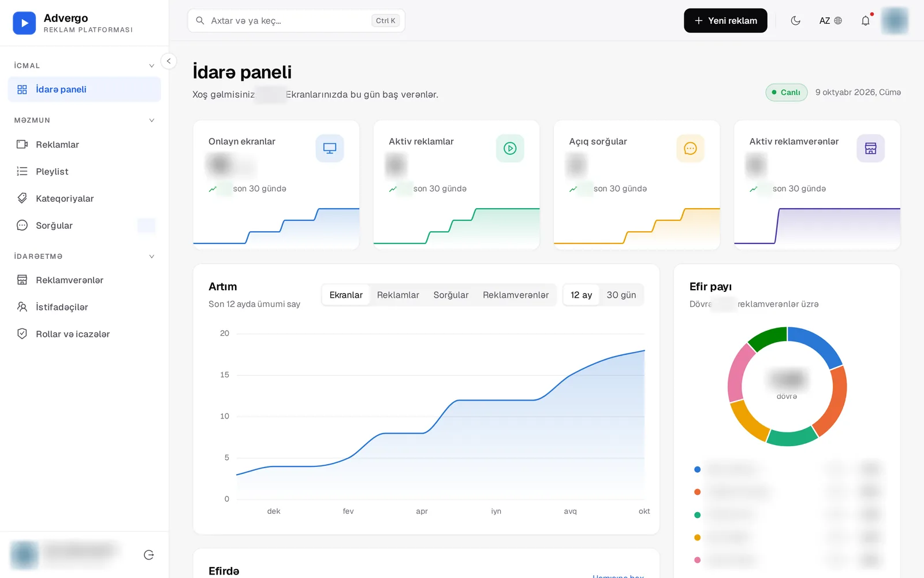Click the green legend dot under Efir payı
The image size is (924, 578).
coord(697,514)
